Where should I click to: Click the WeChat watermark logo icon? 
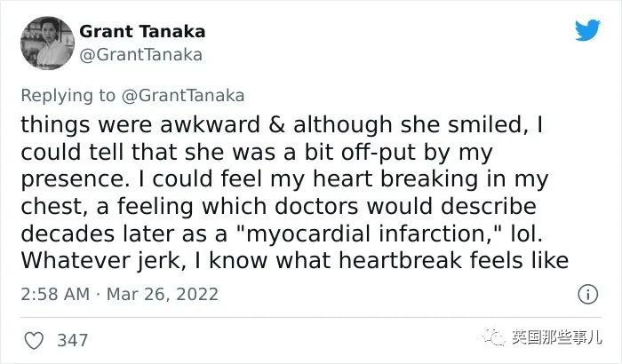494,338
